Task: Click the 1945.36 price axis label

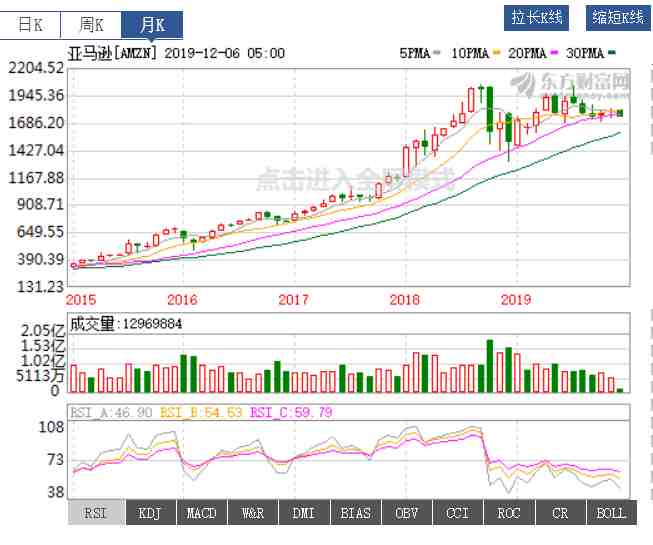Action: pyautogui.click(x=36, y=96)
